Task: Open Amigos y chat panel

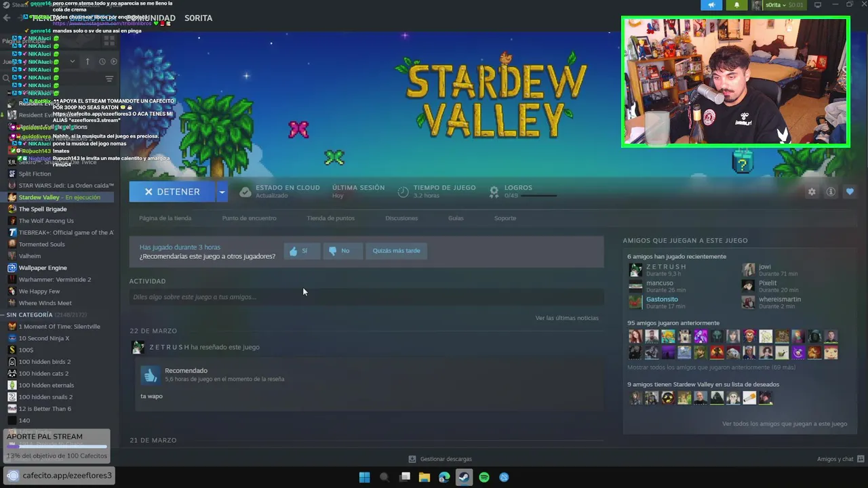Action: (840, 459)
